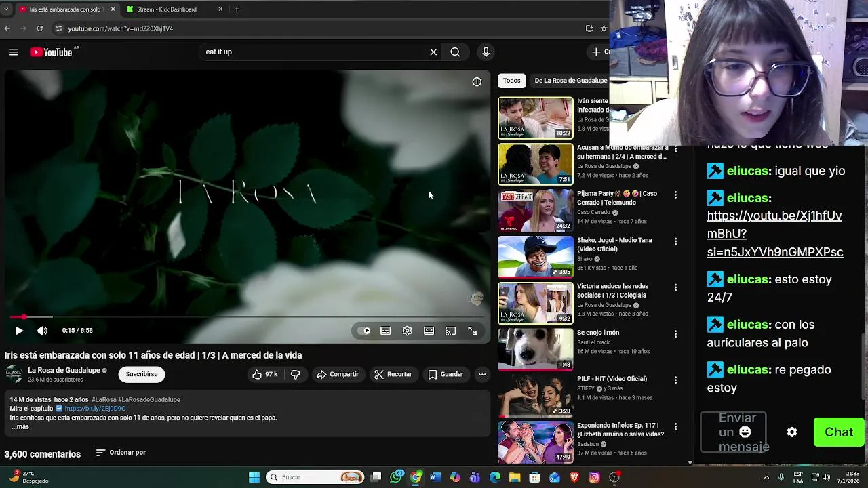Enter full screen mode
The image size is (868, 488).
[472, 331]
